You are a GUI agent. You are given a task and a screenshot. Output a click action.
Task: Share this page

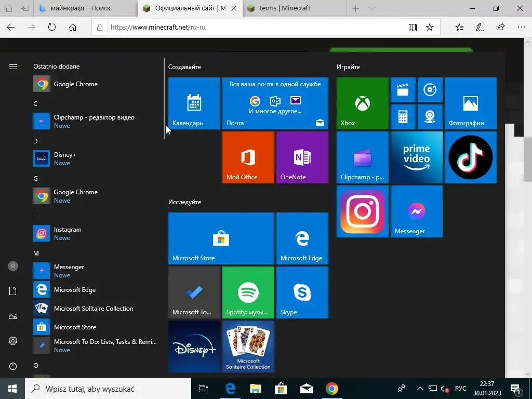pyautogui.click(x=500, y=27)
